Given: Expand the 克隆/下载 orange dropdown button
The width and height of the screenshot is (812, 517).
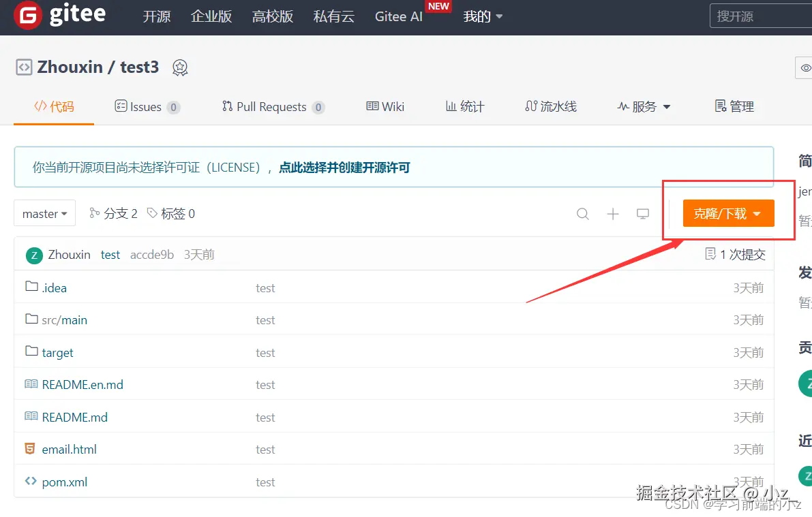Looking at the screenshot, I should (x=728, y=213).
